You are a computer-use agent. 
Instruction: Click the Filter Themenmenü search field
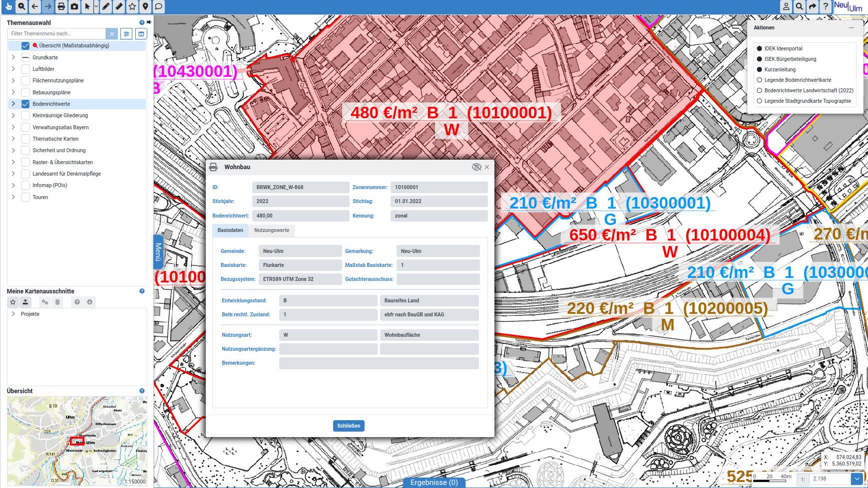click(x=56, y=33)
